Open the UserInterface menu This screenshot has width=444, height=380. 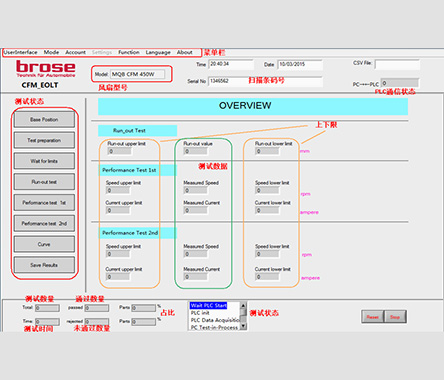[x=21, y=52]
